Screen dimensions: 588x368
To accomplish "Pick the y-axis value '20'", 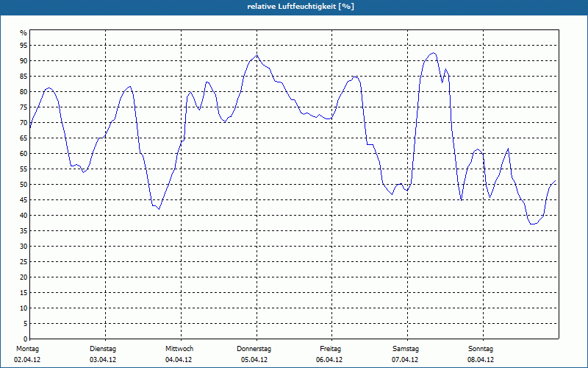I will click(x=24, y=277).
